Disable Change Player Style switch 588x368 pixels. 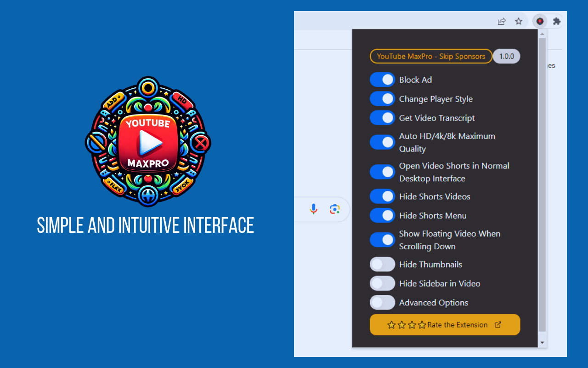click(x=382, y=99)
